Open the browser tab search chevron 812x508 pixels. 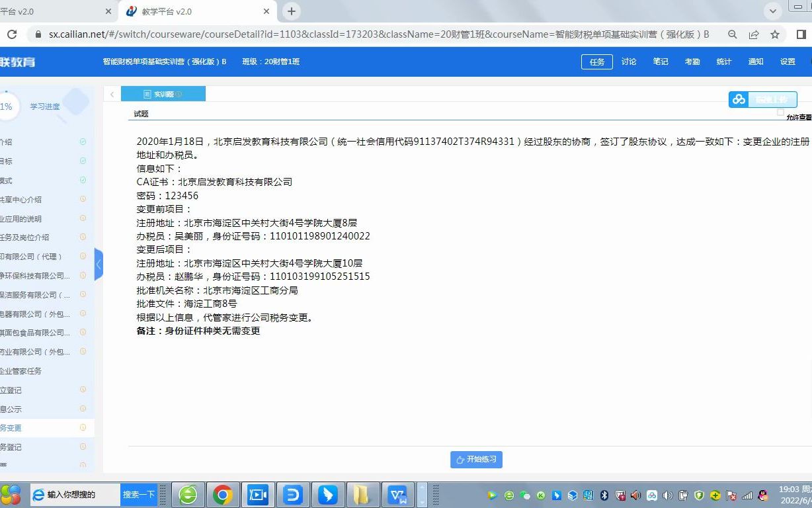[772, 11]
